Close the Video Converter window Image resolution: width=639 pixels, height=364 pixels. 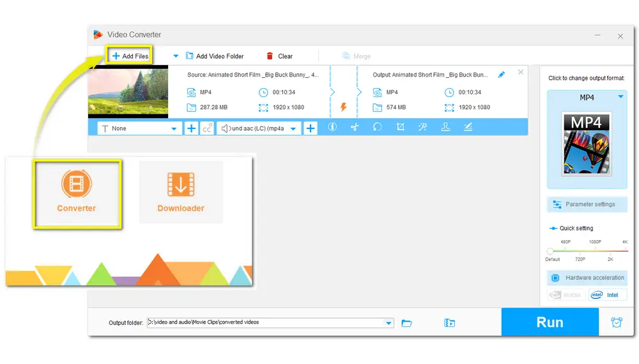(x=620, y=36)
